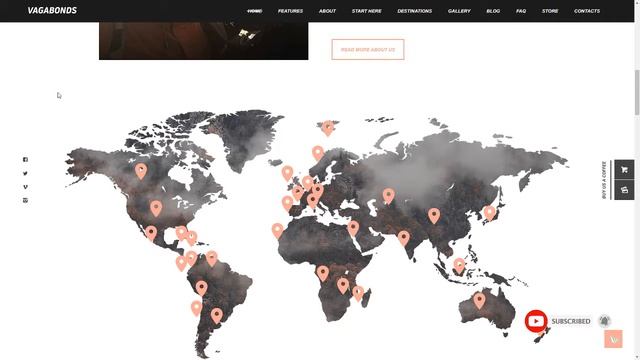Open the Gallery menu item
The image size is (640, 360).
point(459,11)
